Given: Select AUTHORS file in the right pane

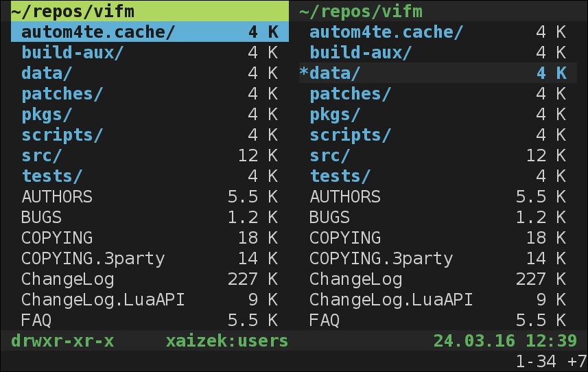Looking at the screenshot, I should (x=438, y=197).
